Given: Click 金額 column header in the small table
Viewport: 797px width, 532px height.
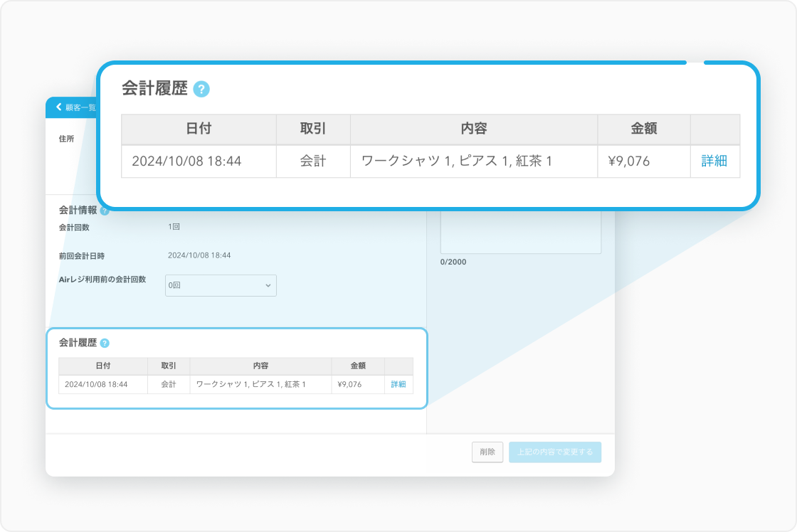Looking at the screenshot, I should pos(358,366).
